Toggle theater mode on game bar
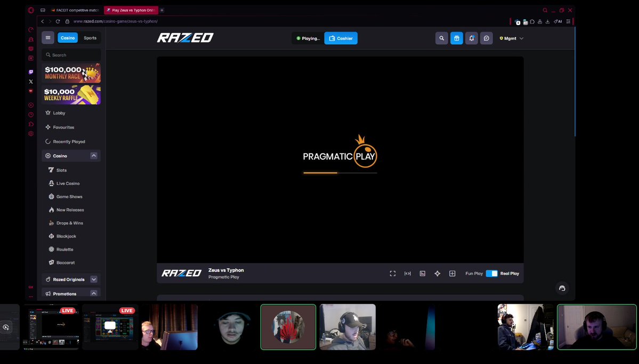The image size is (639, 364). pos(408,273)
